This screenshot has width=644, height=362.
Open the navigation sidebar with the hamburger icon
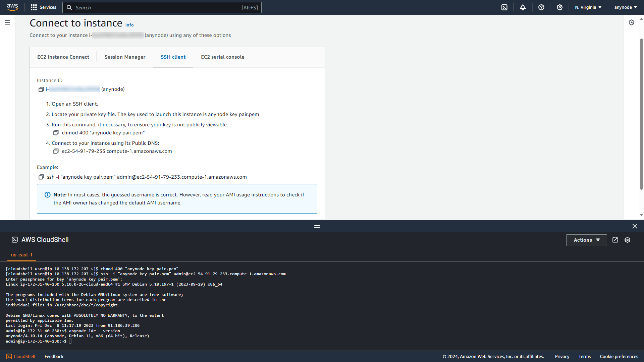pyautogui.click(x=7, y=22)
